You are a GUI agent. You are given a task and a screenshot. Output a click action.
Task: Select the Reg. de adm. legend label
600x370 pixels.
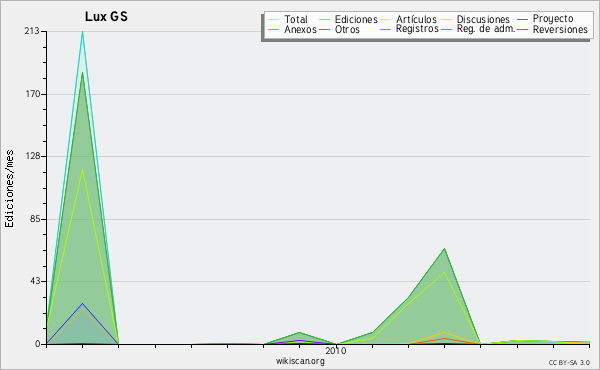[486, 29]
